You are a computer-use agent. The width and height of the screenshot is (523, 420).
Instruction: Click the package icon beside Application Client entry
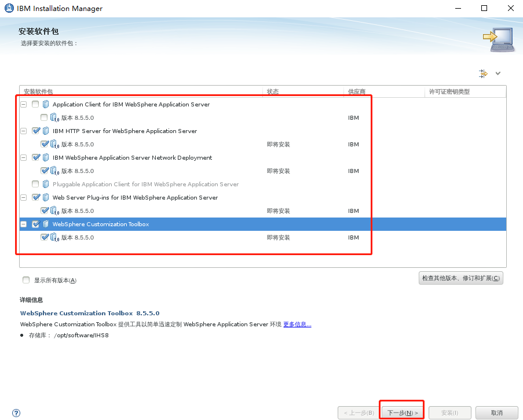pyautogui.click(x=46, y=104)
